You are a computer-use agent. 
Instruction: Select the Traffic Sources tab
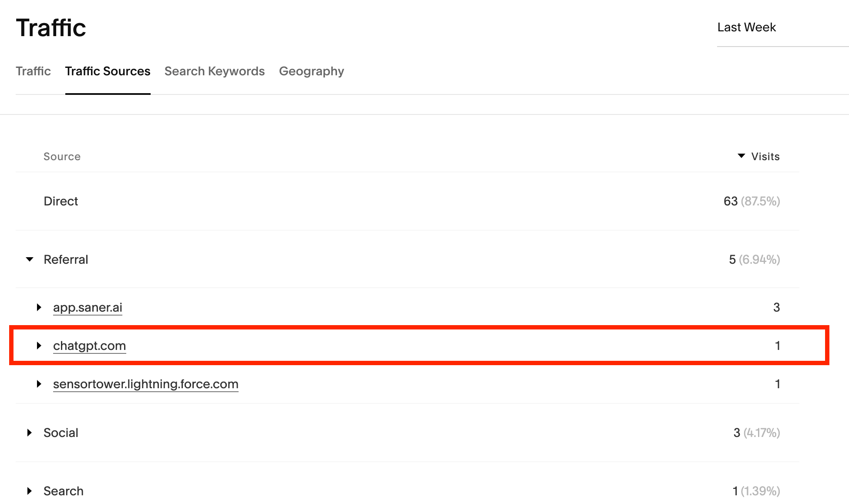click(x=108, y=71)
